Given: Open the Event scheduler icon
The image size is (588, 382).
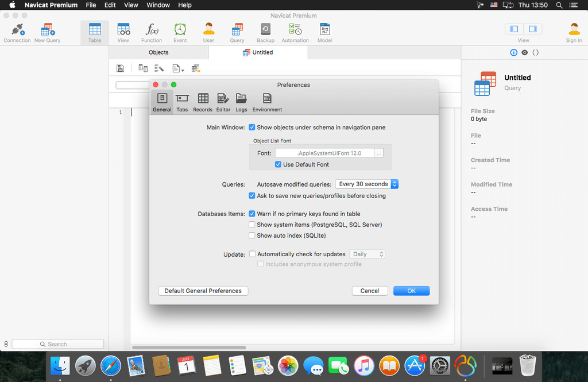Looking at the screenshot, I should (180, 32).
